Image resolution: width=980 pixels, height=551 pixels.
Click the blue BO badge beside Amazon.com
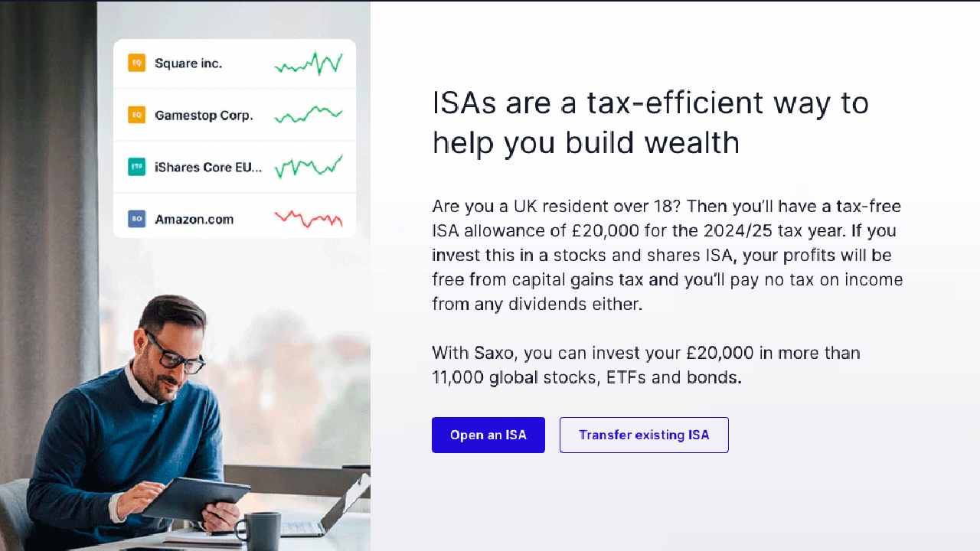[x=137, y=219]
